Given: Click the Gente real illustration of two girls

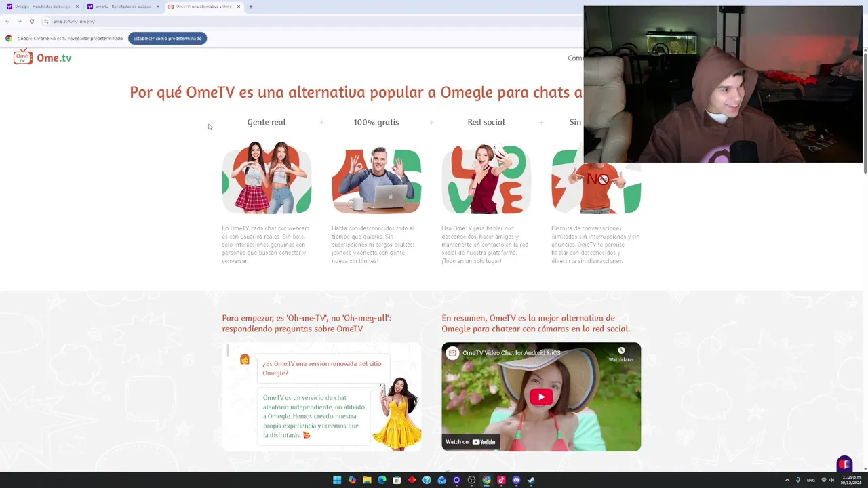Looking at the screenshot, I should point(267,178).
